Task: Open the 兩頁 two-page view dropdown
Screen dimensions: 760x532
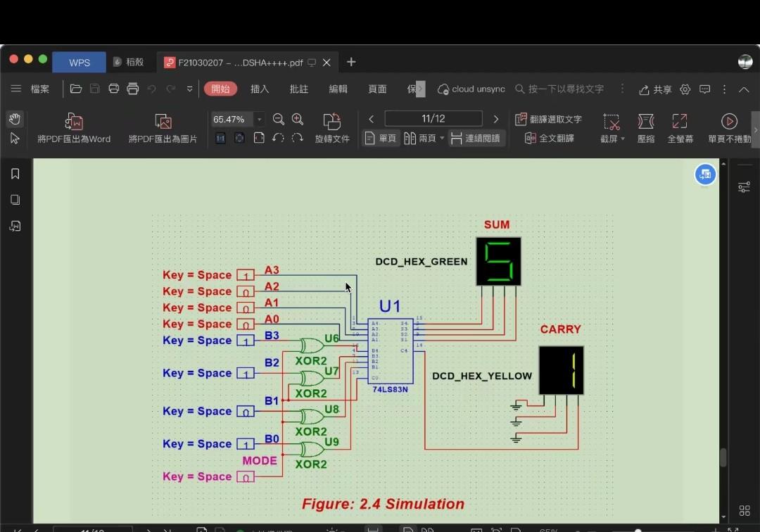Action: (441, 138)
